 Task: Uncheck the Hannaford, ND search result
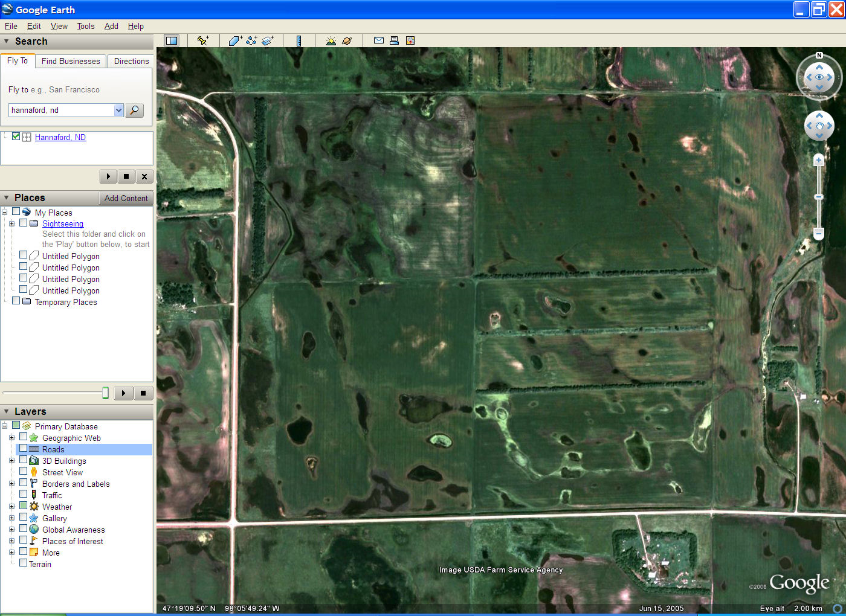tap(16, 136)
